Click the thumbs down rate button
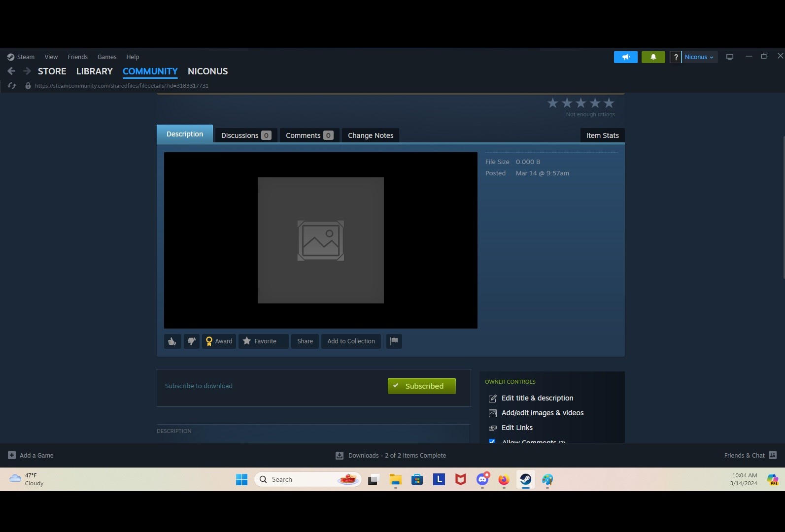785x532 pixels. [191, 341]
